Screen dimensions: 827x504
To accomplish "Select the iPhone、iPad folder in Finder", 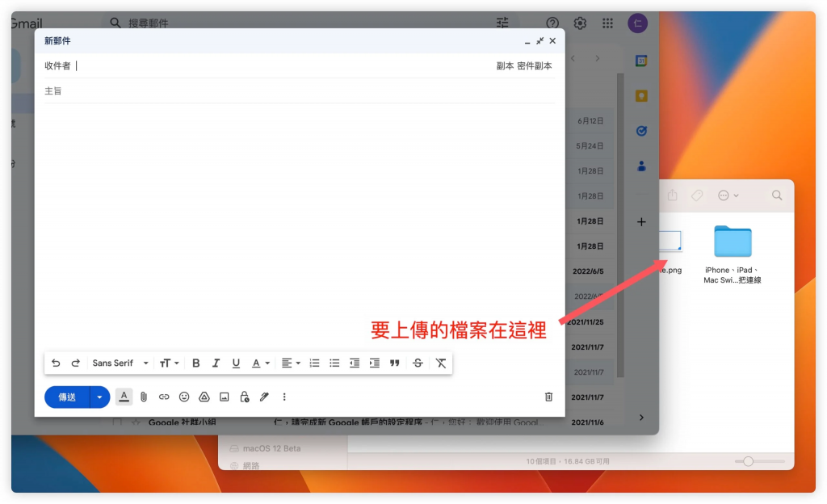I will tap(733, 255).
